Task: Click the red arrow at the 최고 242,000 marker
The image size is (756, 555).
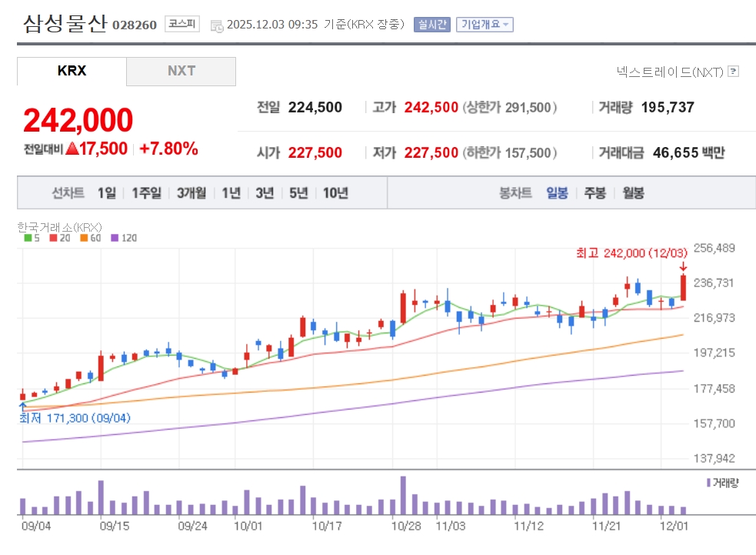Action: (683, 266)
